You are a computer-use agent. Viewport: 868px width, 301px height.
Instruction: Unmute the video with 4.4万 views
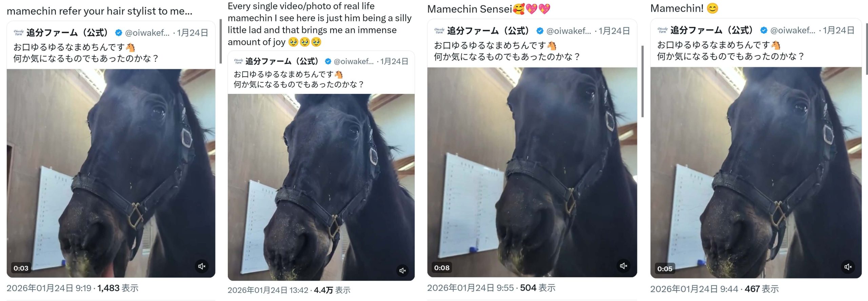tap(402, 270)
